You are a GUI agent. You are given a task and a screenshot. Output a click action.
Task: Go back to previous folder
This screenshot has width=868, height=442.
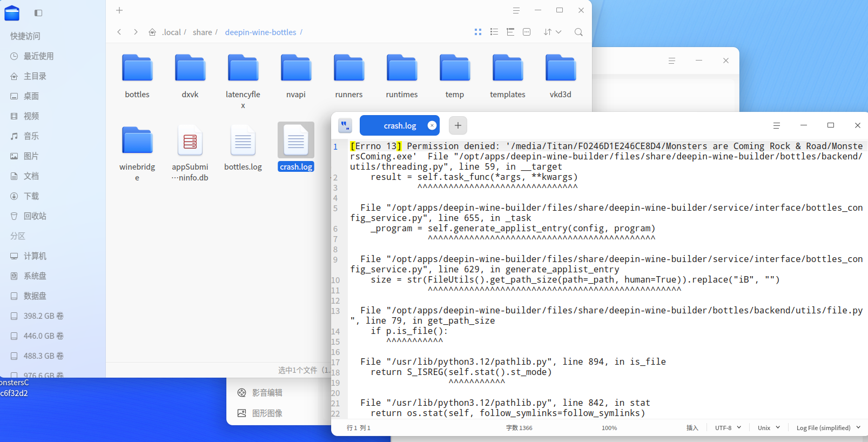pyautogui.click(x=119, y=32)
